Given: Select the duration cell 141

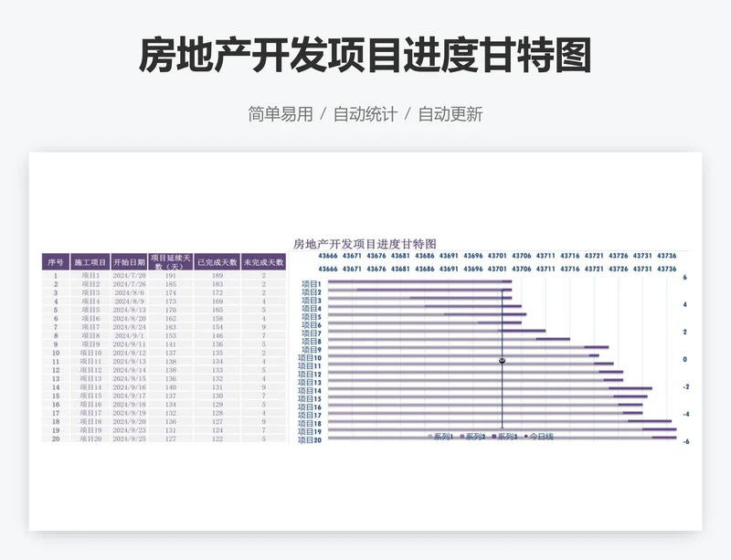Looking at the screenshot, I should tap(171, 344).
